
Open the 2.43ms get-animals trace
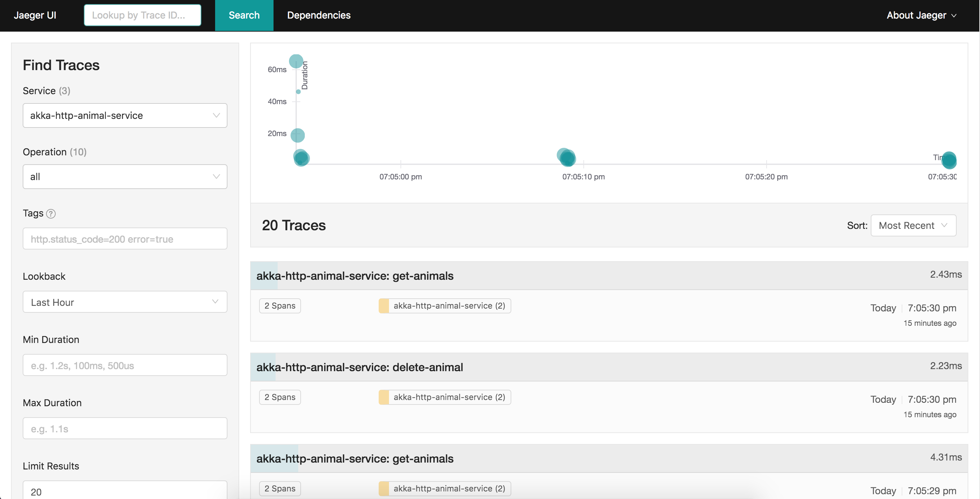point(355,276)
